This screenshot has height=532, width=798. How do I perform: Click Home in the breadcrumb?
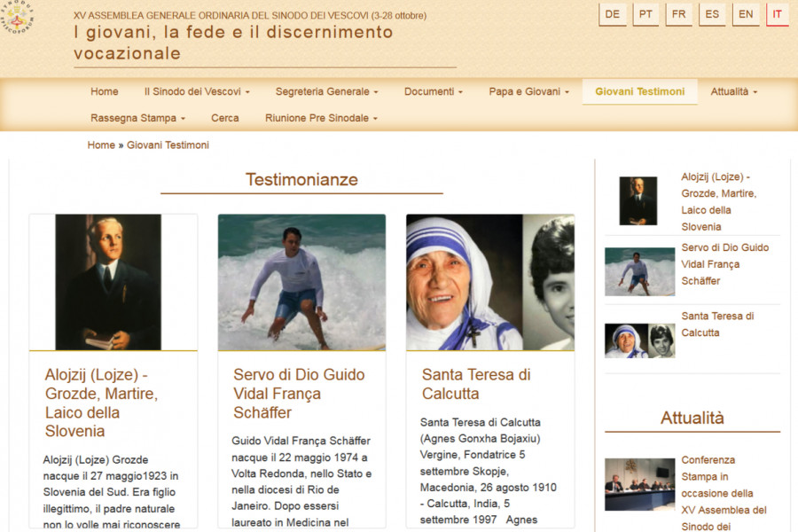(101, 145)
